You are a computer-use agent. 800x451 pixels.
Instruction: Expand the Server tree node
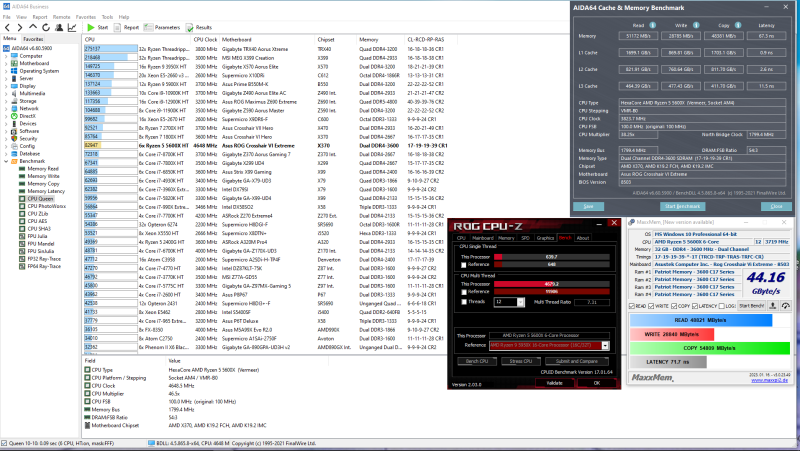[6, 79]
